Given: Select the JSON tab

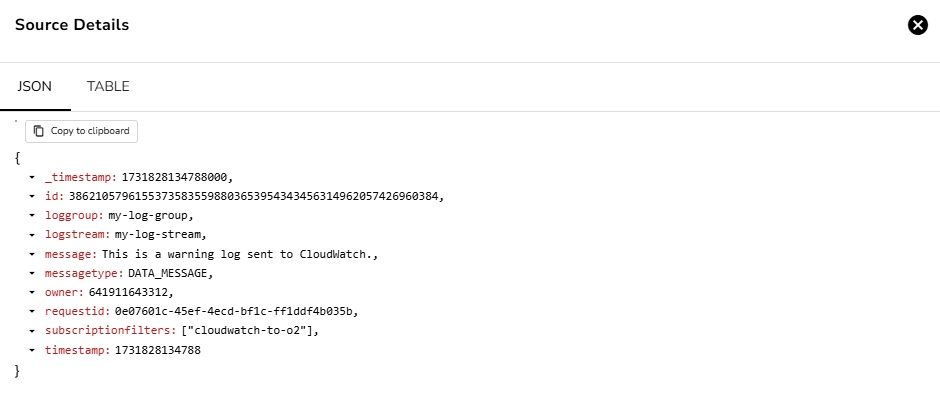Looking at the screenshot, I should point(34,86).
